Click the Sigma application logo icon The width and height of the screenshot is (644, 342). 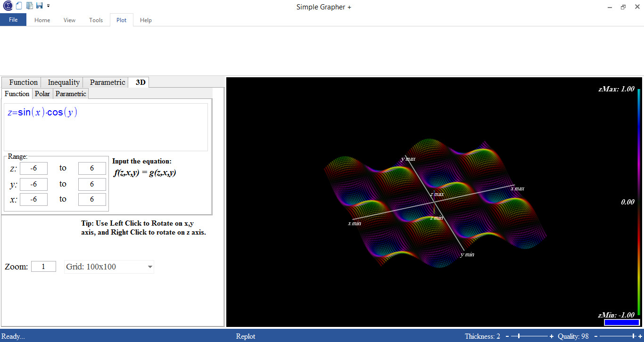click(x=8, y=6)
